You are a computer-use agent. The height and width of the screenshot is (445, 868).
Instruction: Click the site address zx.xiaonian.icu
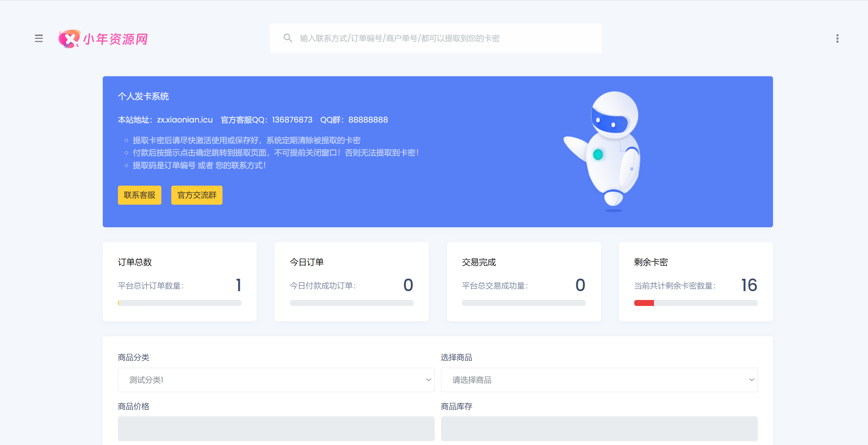[185, 120]
